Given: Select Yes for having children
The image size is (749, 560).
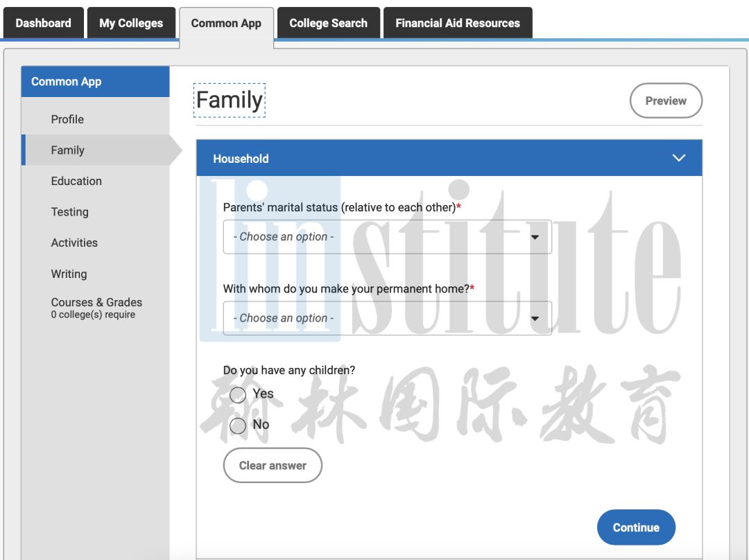Looking at the screenshot, I should (238, 395).
